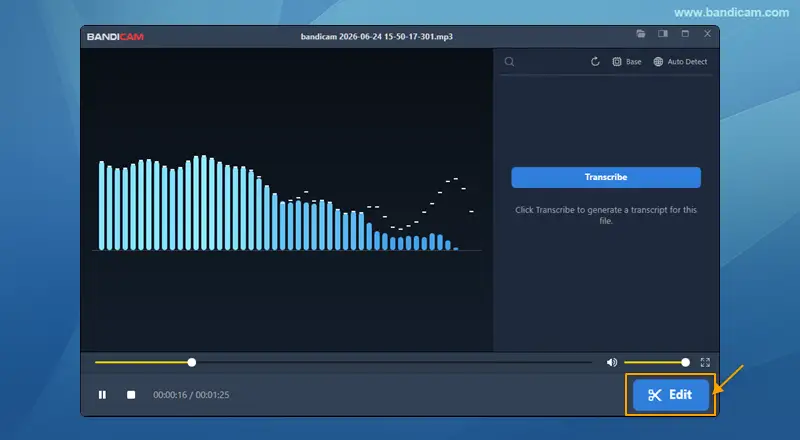
Task: Enter fullscreen with the expand icon
Action: [705, 362]
